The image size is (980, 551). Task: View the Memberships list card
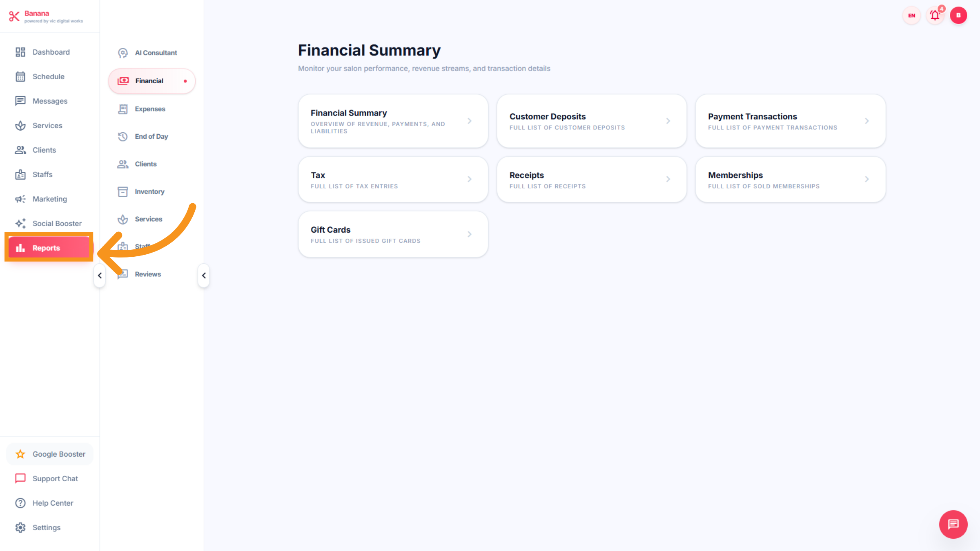(790, 180)
